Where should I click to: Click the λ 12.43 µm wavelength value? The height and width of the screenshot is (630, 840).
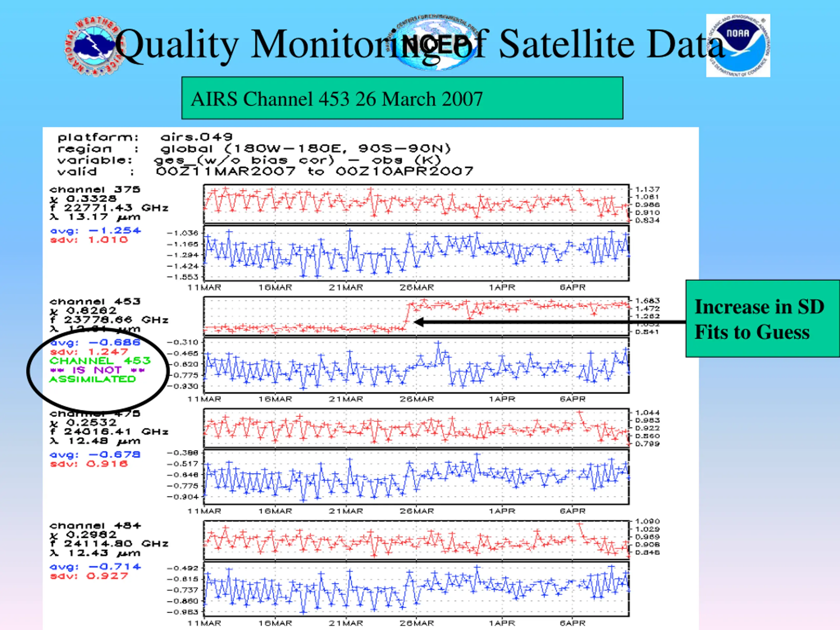pos(95,553)
